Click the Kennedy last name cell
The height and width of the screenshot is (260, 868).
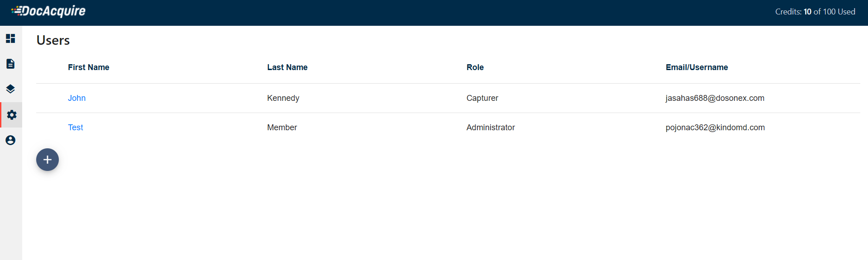pos(283,98)
